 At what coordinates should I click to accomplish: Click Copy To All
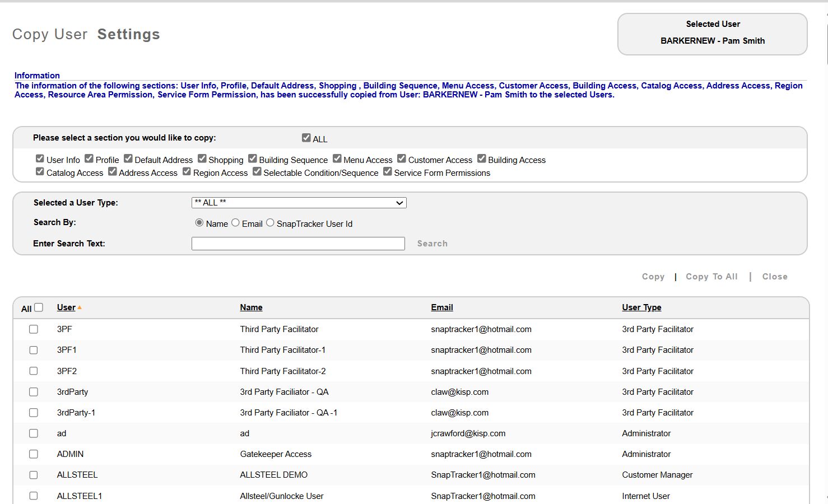click(x=711, y=277)
